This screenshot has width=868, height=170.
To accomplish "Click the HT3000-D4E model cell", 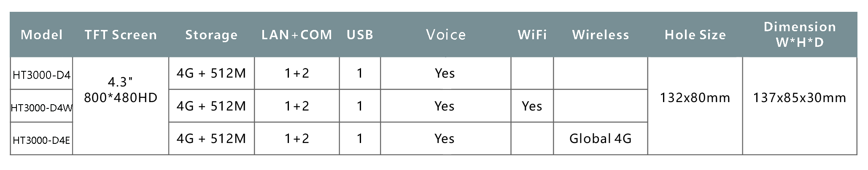I will click(41, 139).
